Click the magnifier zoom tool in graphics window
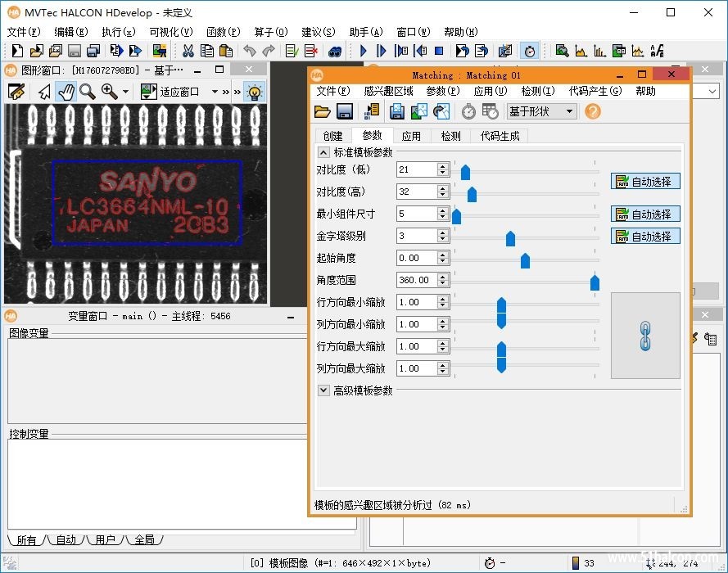The height and width of the screenshot is (573, 728). (88, 92)
